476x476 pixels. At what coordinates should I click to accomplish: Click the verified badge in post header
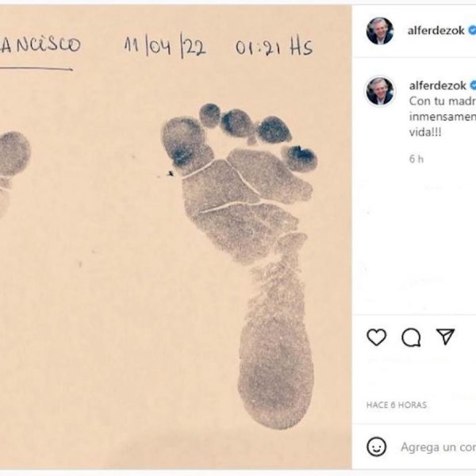click(x=472, y=30)
